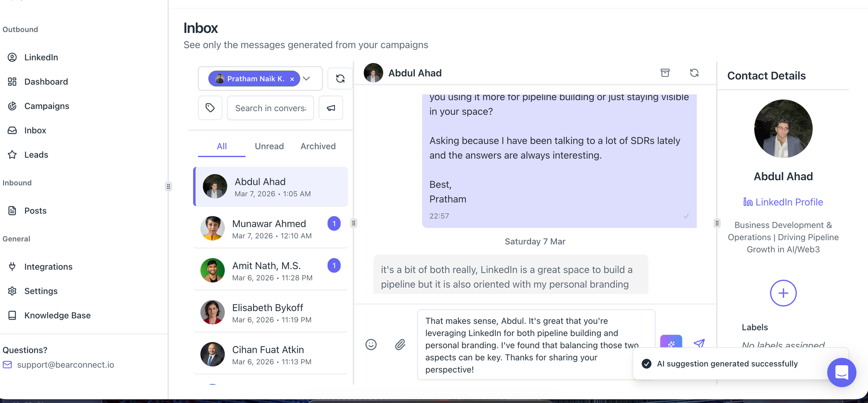Viewport: 868px width, 403px height.
Task: Attach a file with paperclip icon
Action: (x=400, y=344)
